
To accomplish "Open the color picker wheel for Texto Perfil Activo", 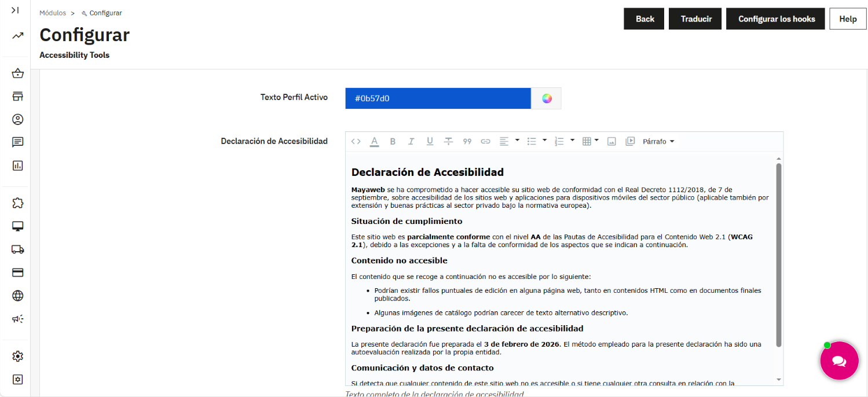I will (x=547, y=98).
